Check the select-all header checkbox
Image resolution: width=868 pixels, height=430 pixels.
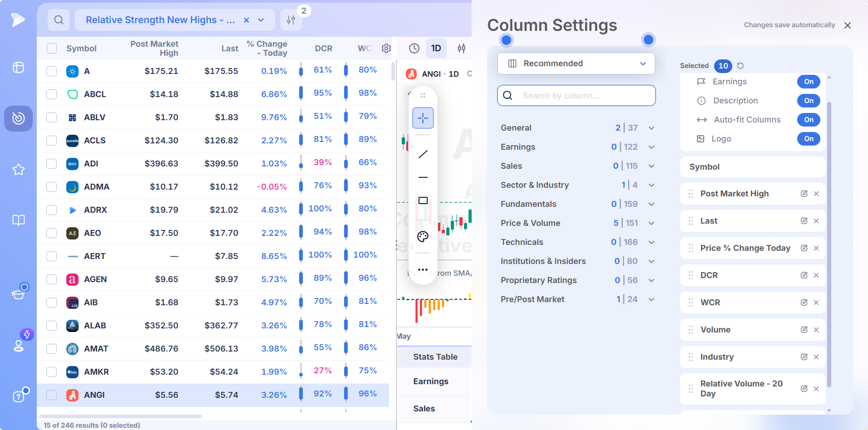click(x=52, y=48)
